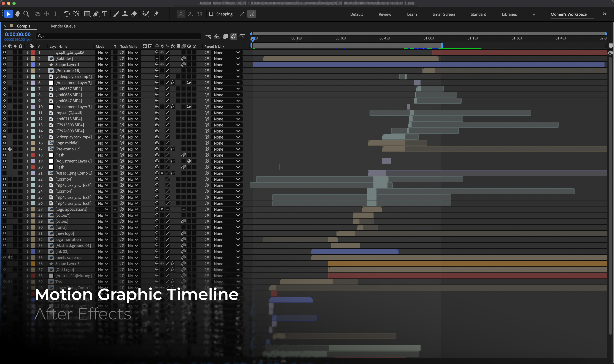The height and width of the screenshot is (364, 614).
Task: Enable the Snapping checkbox
Action: pos(211,14)
